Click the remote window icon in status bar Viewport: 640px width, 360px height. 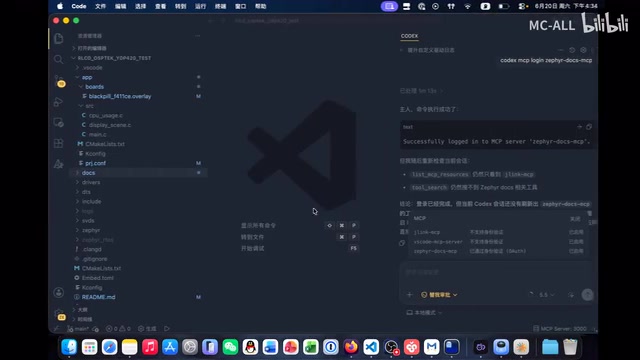(x=56, y=329)
